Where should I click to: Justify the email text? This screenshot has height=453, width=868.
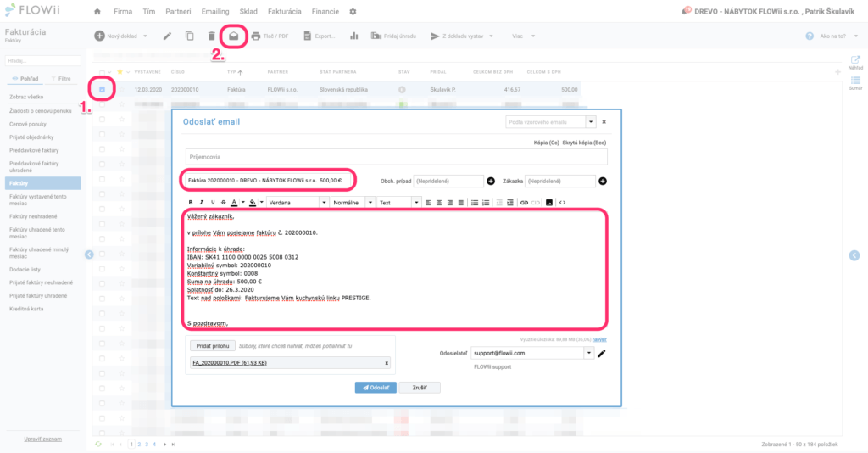pyautogui.click(x=460, y=203)
